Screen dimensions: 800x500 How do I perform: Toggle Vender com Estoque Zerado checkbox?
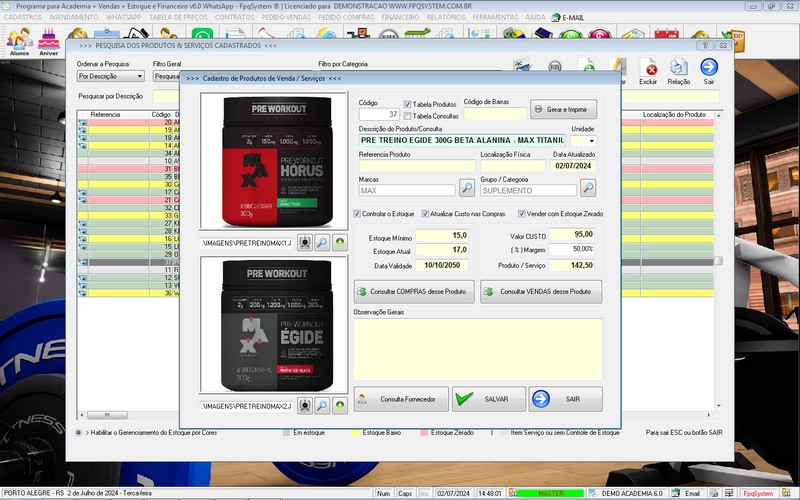pos(521,214)
